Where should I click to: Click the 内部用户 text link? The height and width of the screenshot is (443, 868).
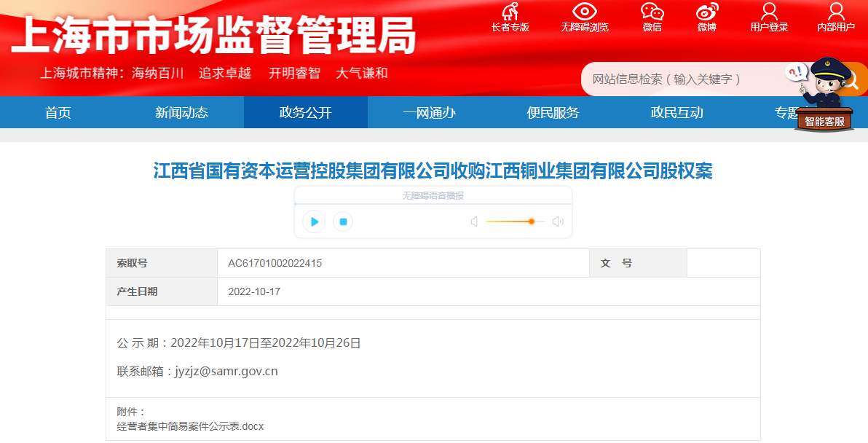click(836, 27)
